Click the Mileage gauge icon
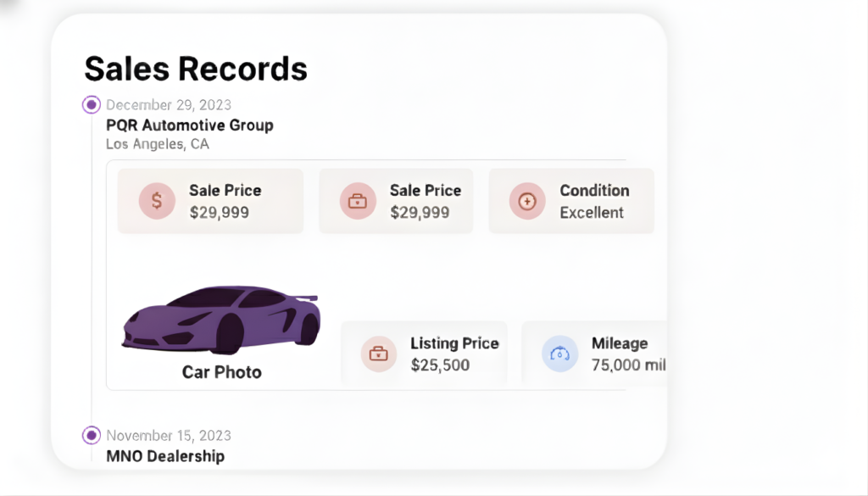Viewport: 868px width, 496px height. pos(559,354)
